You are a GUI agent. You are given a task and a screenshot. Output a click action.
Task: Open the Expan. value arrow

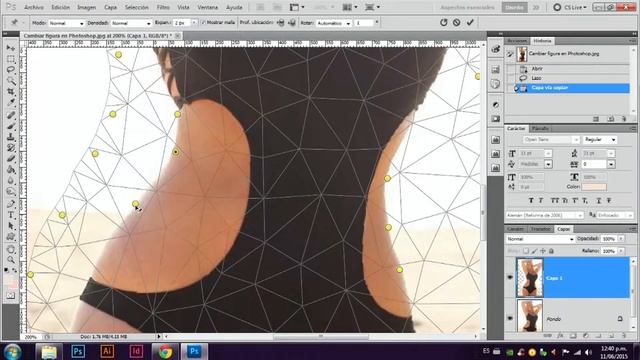click(194, 23)
